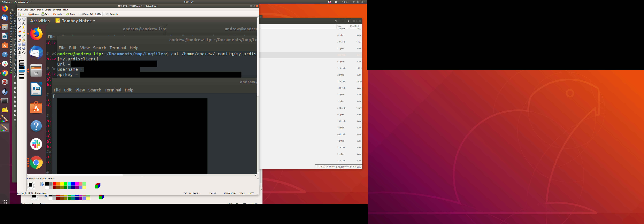Screen dimensions: 644x224
Task: Select the Curve tool
Action: tap(24, 53)
